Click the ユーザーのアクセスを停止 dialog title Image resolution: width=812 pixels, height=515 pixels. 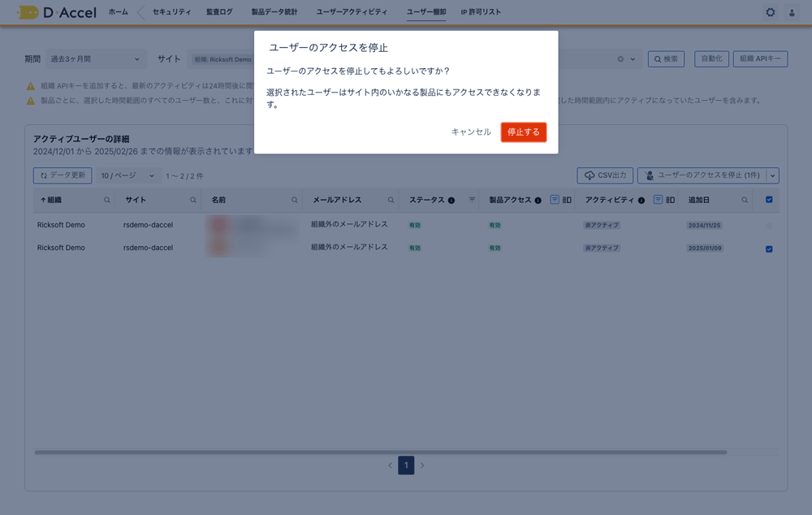328,48
